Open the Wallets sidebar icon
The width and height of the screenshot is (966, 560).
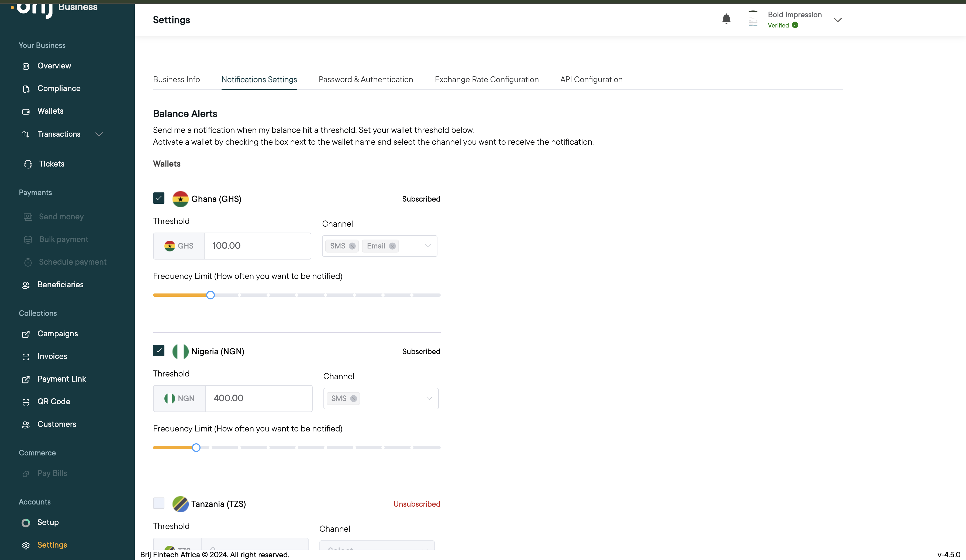click(26, 112)
